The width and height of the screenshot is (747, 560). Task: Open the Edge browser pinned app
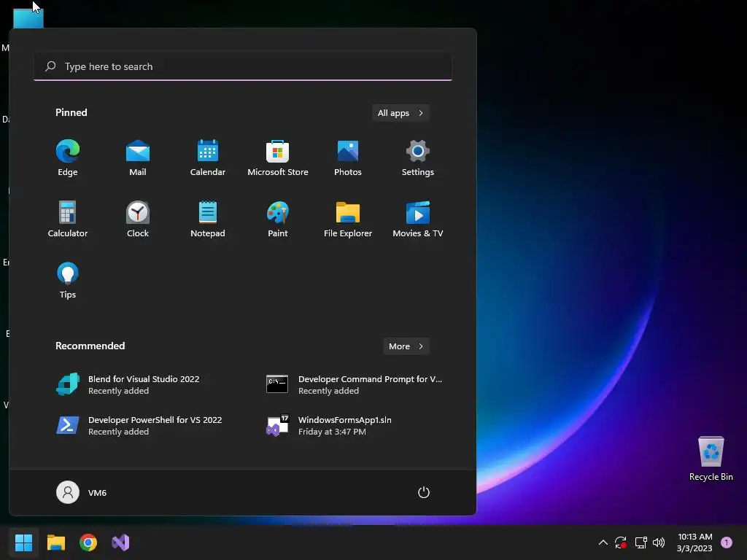point(68,158)
